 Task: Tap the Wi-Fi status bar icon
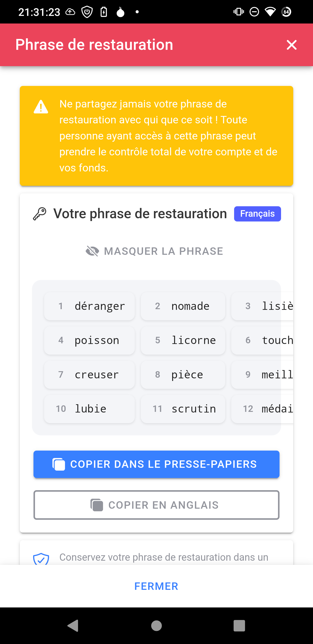(x=270, y=12)
